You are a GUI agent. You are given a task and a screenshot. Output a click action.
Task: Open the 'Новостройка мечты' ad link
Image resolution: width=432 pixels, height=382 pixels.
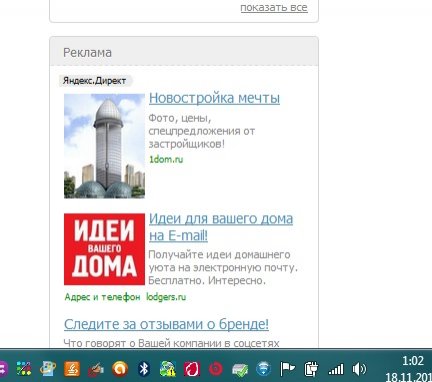(214, 98)
